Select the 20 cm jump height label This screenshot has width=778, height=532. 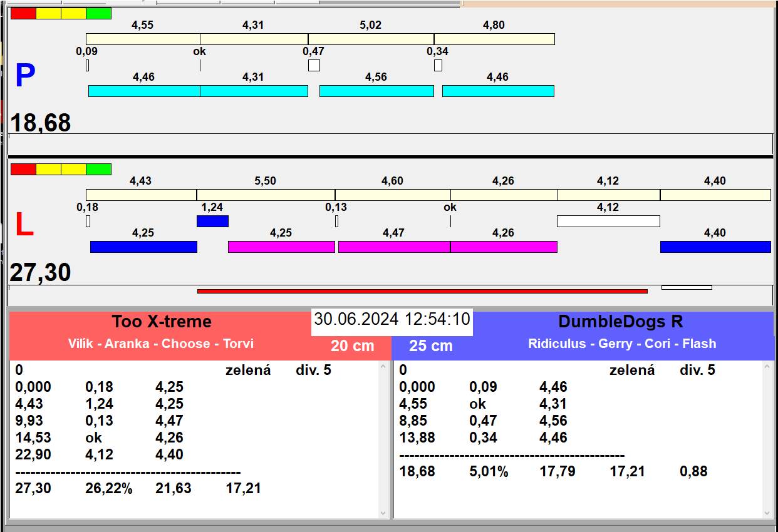(x=352, y=345)
